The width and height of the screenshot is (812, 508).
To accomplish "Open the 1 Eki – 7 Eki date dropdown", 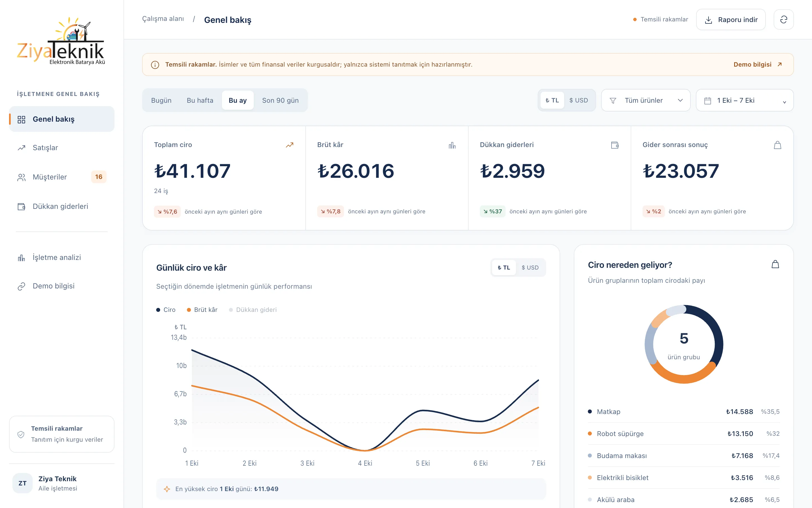I will (x=745, y=100).
